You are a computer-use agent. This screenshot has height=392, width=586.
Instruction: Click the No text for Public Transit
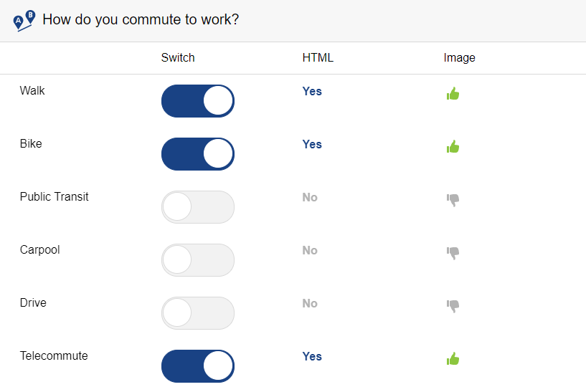pyautogui.click(x=310, y=198)
